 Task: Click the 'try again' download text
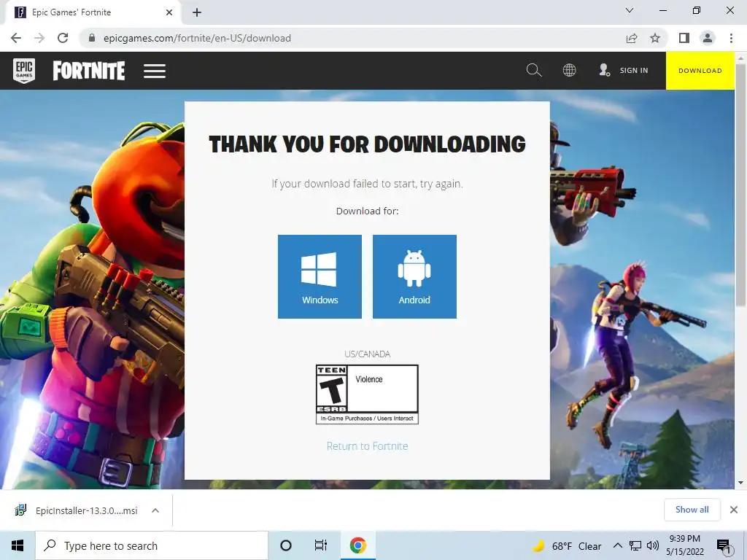441,184
